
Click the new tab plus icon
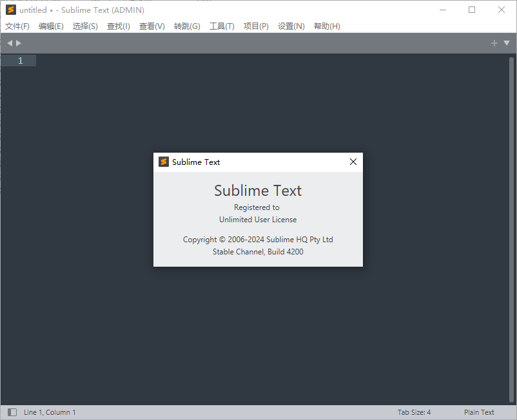point(495,43)
